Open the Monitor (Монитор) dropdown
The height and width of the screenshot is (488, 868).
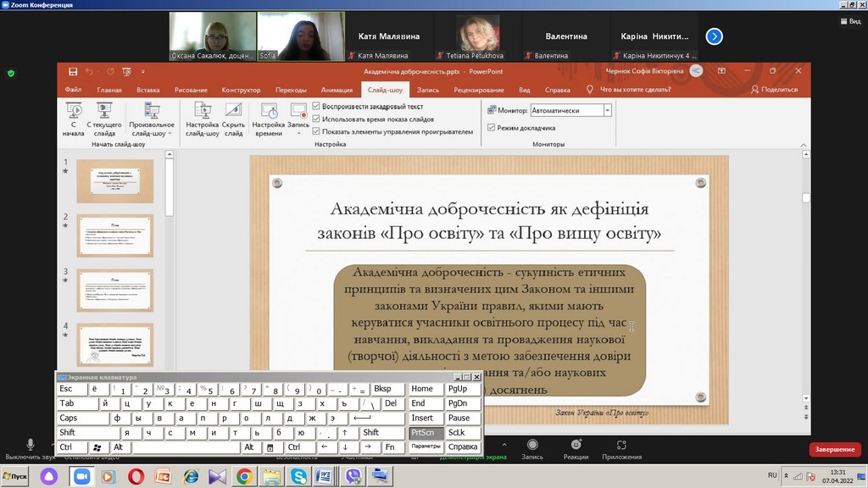[607, 110]
